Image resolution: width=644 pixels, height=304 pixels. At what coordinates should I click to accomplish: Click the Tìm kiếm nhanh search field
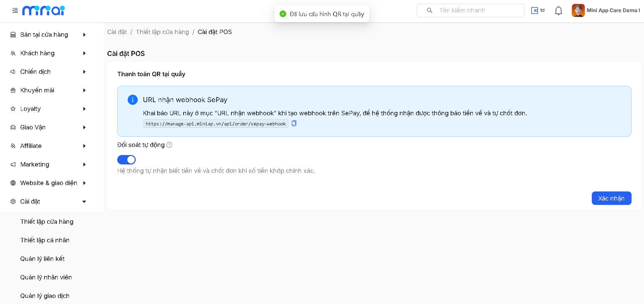pos(471,10)
